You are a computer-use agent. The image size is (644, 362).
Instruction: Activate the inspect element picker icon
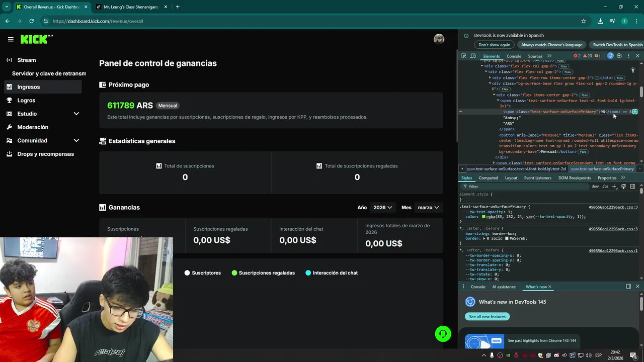(x=464, y=56)
